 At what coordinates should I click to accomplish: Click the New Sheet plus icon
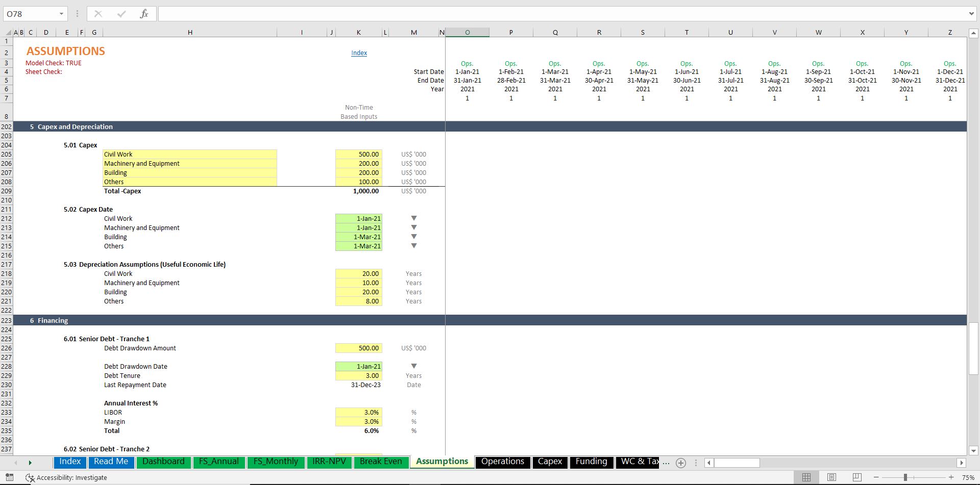(681, 463)
